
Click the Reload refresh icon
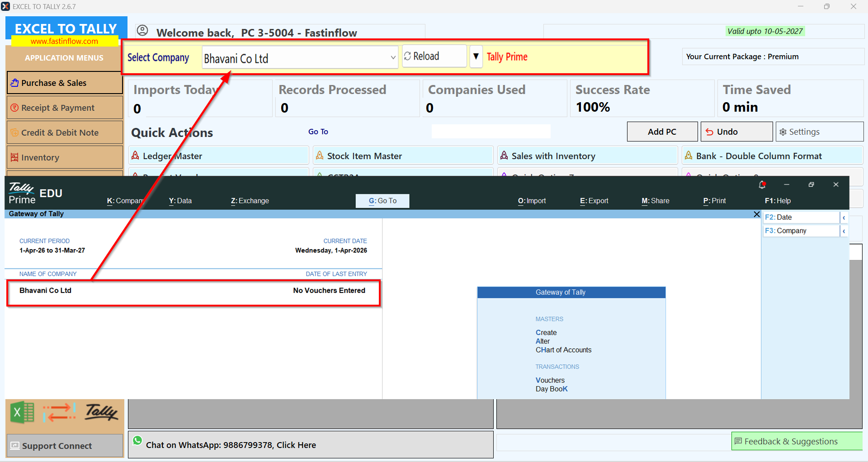[x=407, y=56]
